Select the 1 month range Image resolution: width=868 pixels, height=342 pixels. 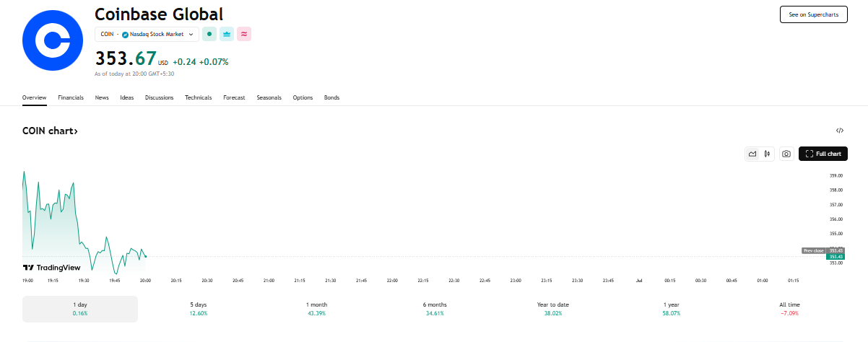316,309
